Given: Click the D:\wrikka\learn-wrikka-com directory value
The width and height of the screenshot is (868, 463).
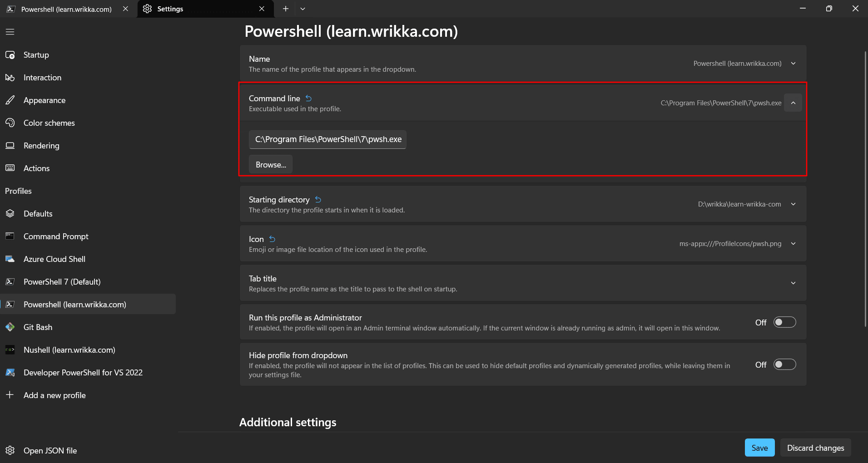Looking at the screenshot, I should [x=739, y=204].
